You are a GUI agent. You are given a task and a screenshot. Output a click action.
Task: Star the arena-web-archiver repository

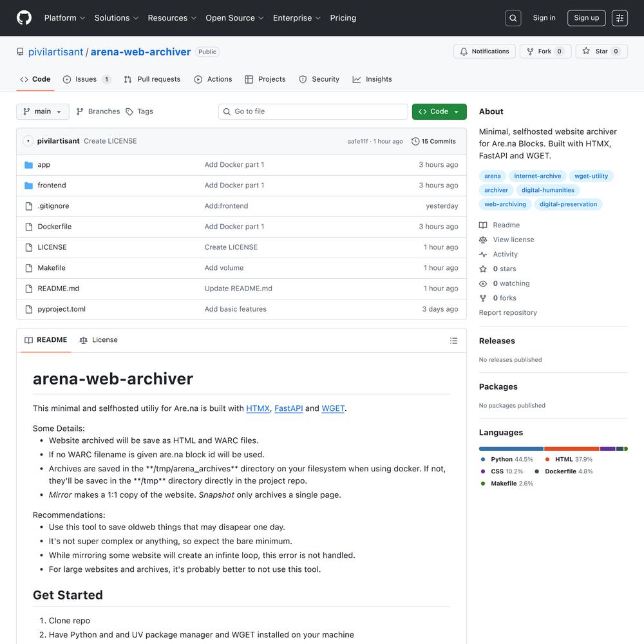[601, 52]
